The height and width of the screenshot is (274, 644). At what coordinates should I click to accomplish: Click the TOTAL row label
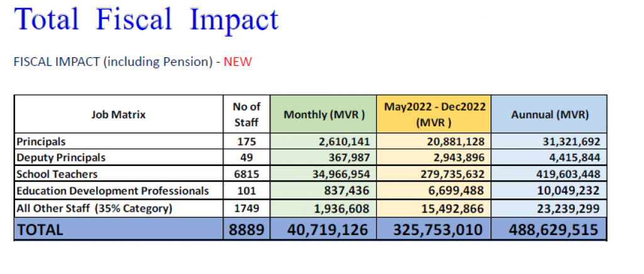[40, 230]
